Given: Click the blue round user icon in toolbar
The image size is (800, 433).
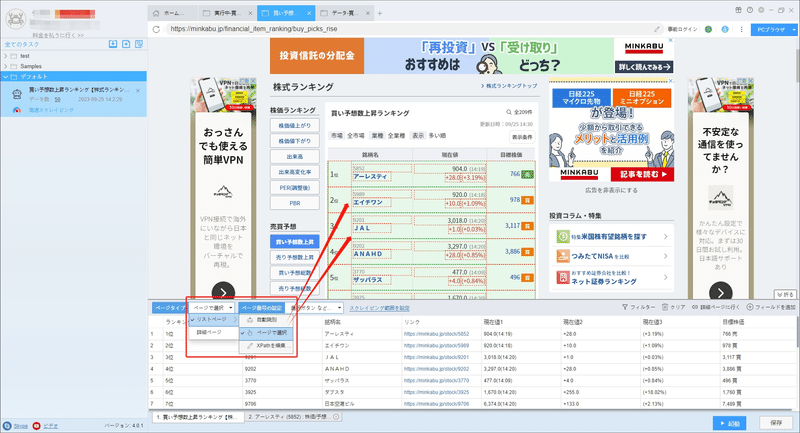Looking at the screenshot, I should [725, 30].
